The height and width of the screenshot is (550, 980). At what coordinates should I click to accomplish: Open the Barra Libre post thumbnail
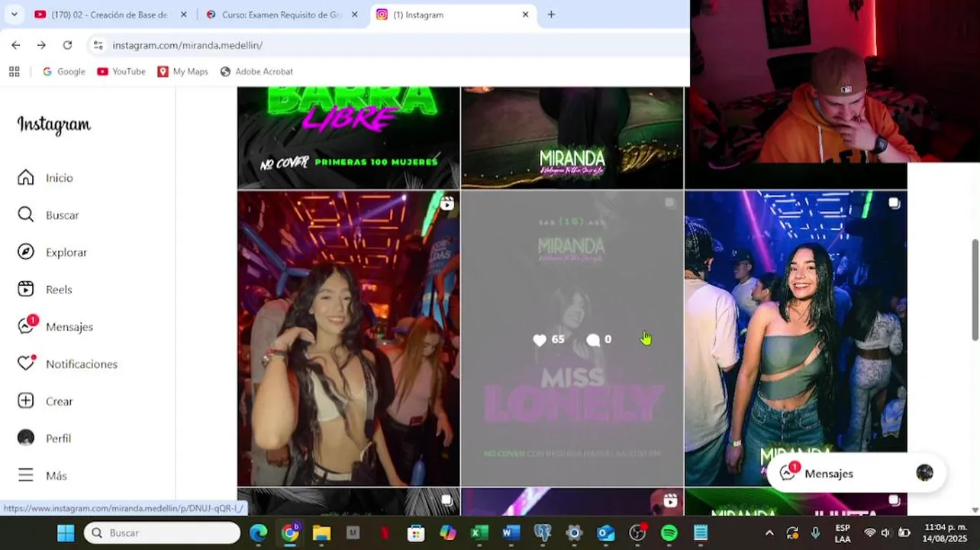tap(348, 137)
